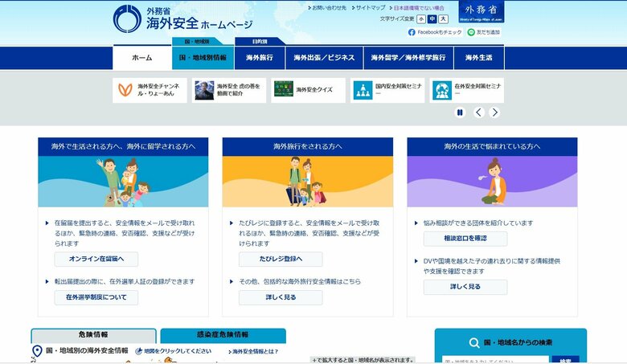Open 海外生活 menu item
The width and height of the screenshot is (627, 364).
478,58
